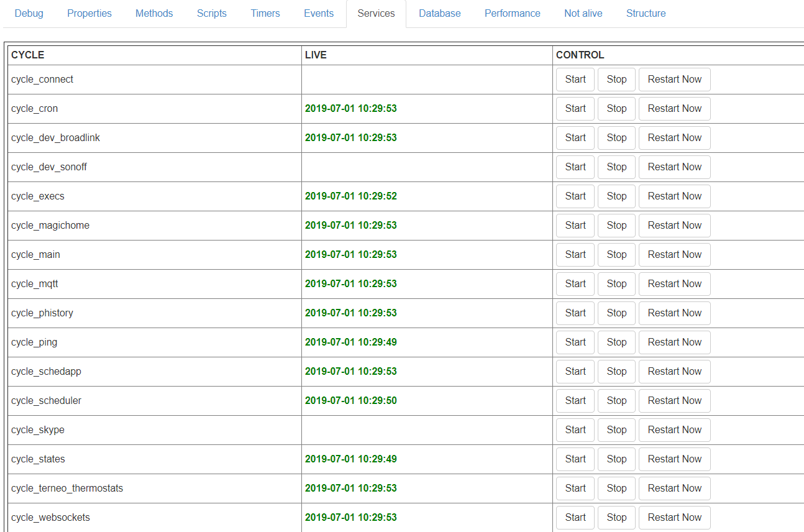This screenshot has height=532, width=804.
Task: Go to the Scripts tab
Action: [212, 13]
